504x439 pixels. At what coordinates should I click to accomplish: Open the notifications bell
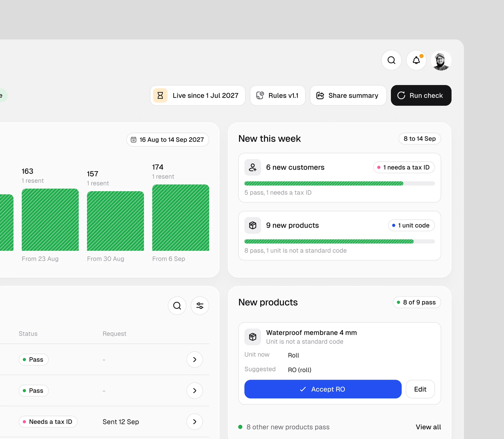416,60
